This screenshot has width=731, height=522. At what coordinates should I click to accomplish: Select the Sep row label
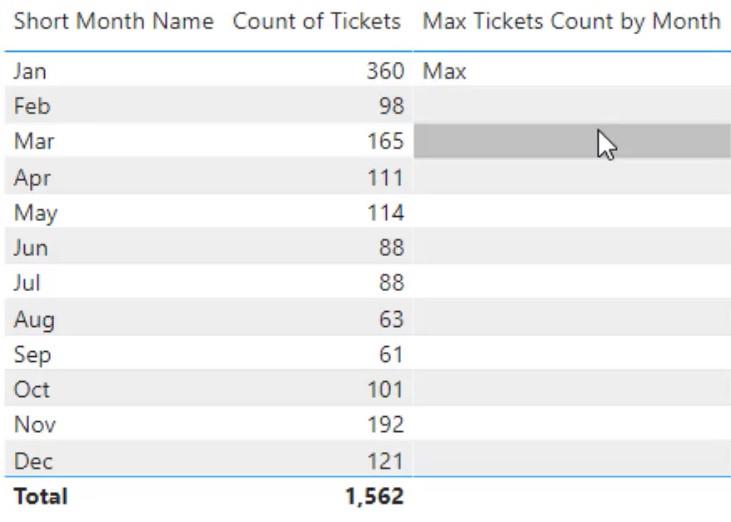(x=32, y=355)
